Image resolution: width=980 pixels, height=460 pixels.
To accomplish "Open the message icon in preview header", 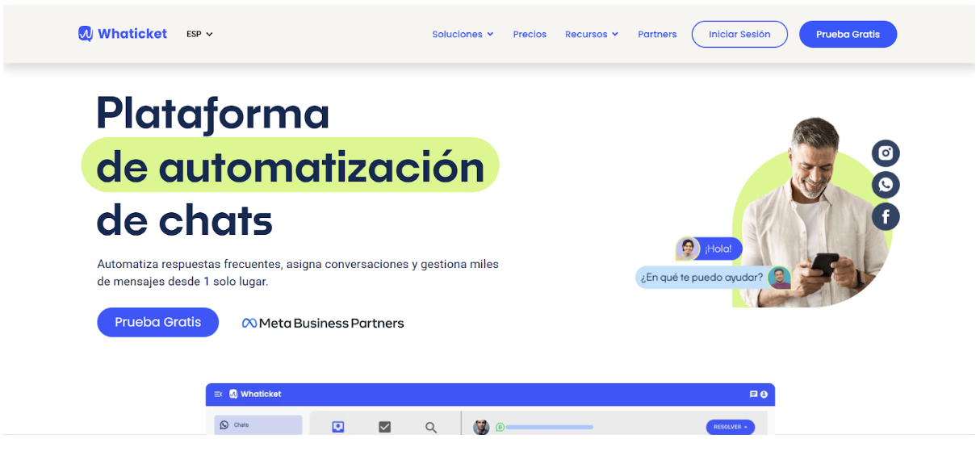I will (753, 394).
